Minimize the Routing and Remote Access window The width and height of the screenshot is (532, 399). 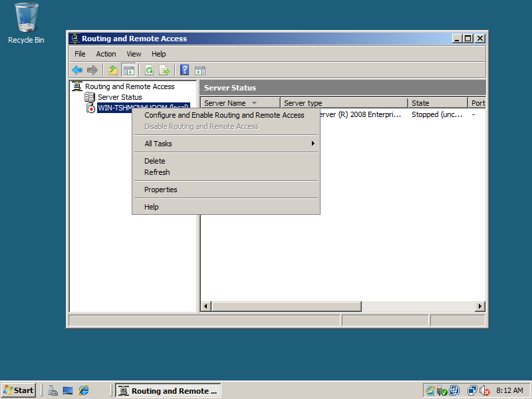(458, 39)
